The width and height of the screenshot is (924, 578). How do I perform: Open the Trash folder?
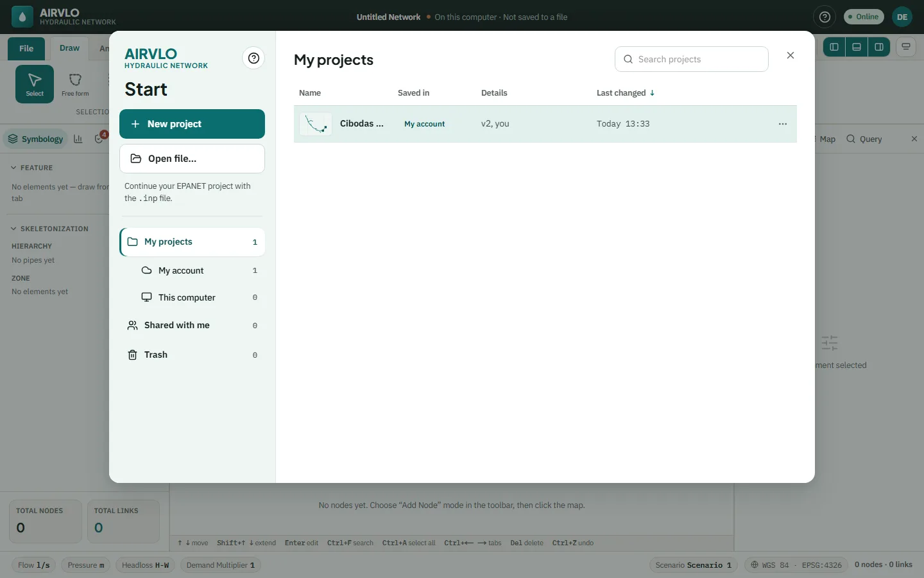(192, 355)
